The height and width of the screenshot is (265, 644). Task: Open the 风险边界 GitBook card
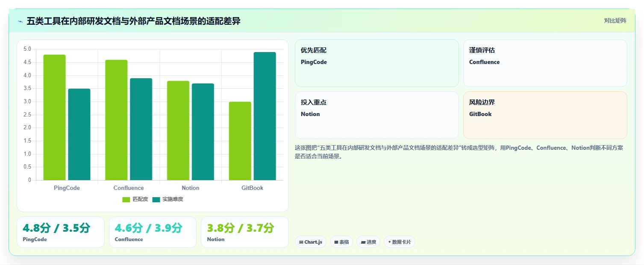coord(545,115)
